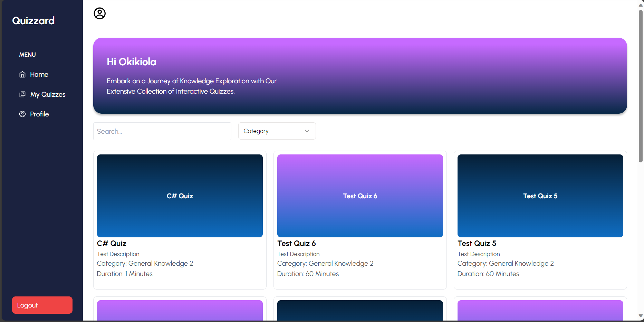Click the scrollbar up arrow

pos(641,5)
